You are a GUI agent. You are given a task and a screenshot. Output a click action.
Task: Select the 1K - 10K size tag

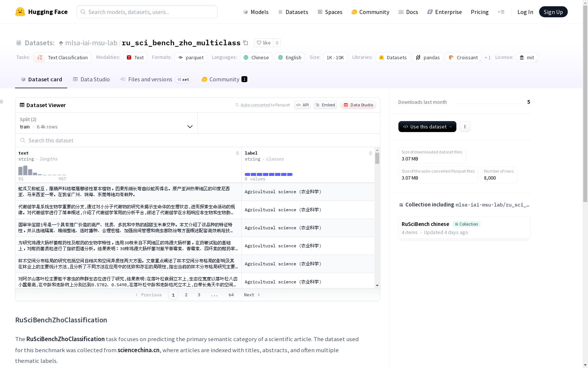(x=335, y=57)
